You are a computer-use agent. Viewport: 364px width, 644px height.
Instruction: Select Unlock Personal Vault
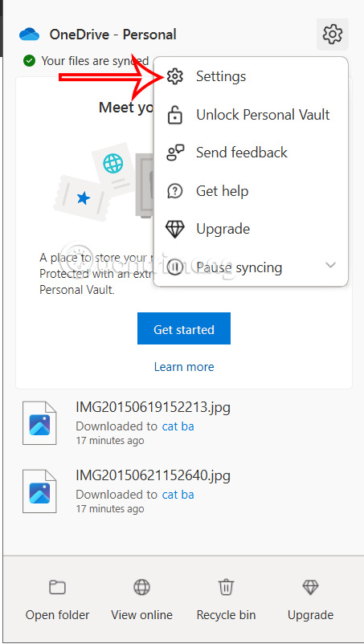251,115
